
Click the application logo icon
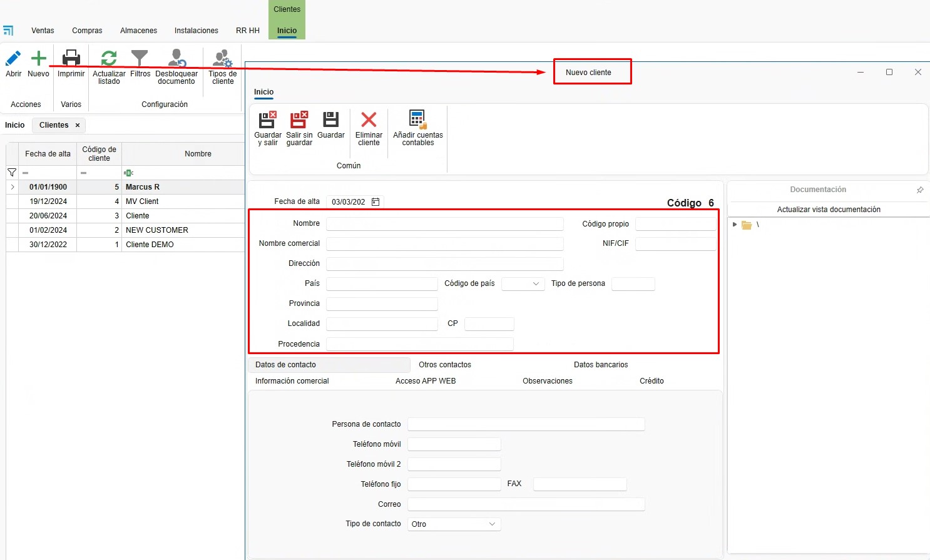(x=8, y=30)
